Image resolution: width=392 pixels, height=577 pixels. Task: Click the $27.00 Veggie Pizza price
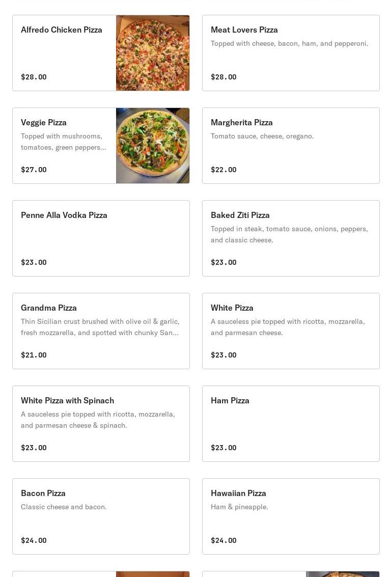pos(34,170)
